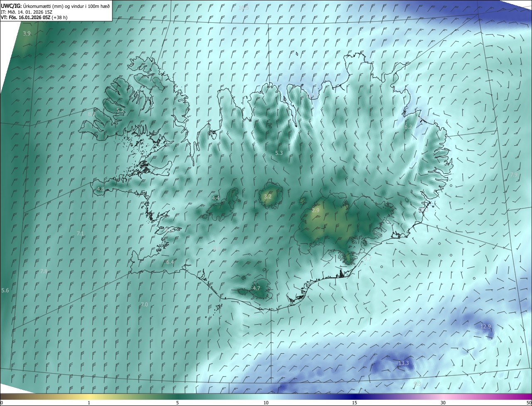Click the 15 tick on the color scale

[355, 403]
